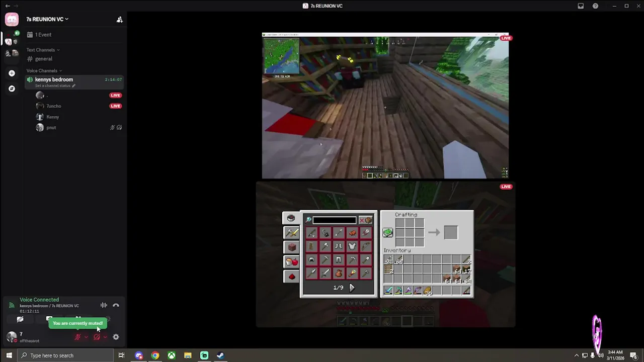Open the Windows Start menu
This screenshot has height=362, width=644.
(9, 355)
